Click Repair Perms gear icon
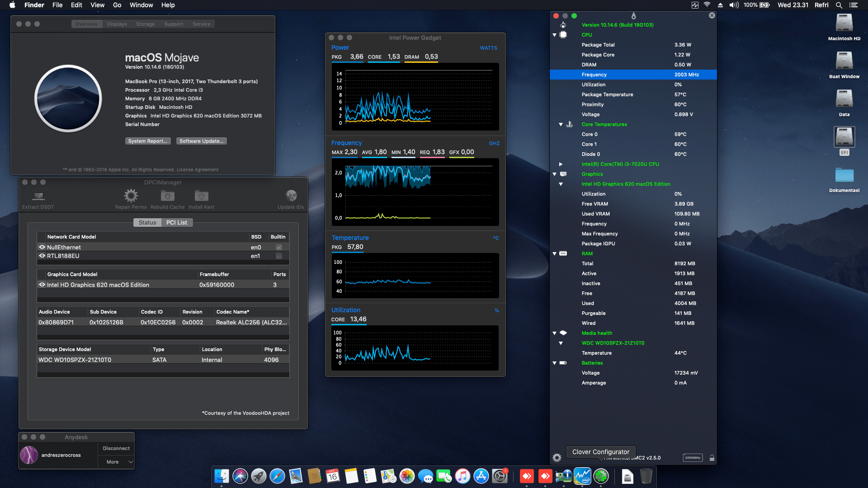The width and height of the screenshot is (868, 488). coord(131,196)
